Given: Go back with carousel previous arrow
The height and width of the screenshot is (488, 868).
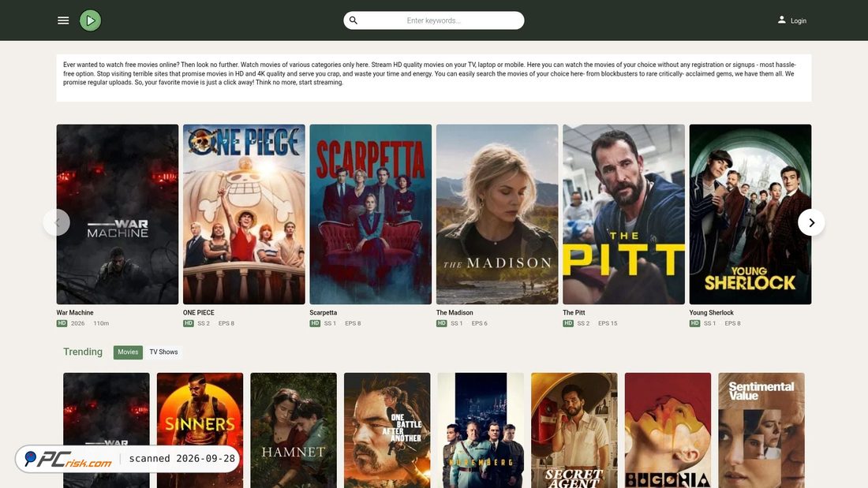Looking at the screenshot, I should point(57,222).
